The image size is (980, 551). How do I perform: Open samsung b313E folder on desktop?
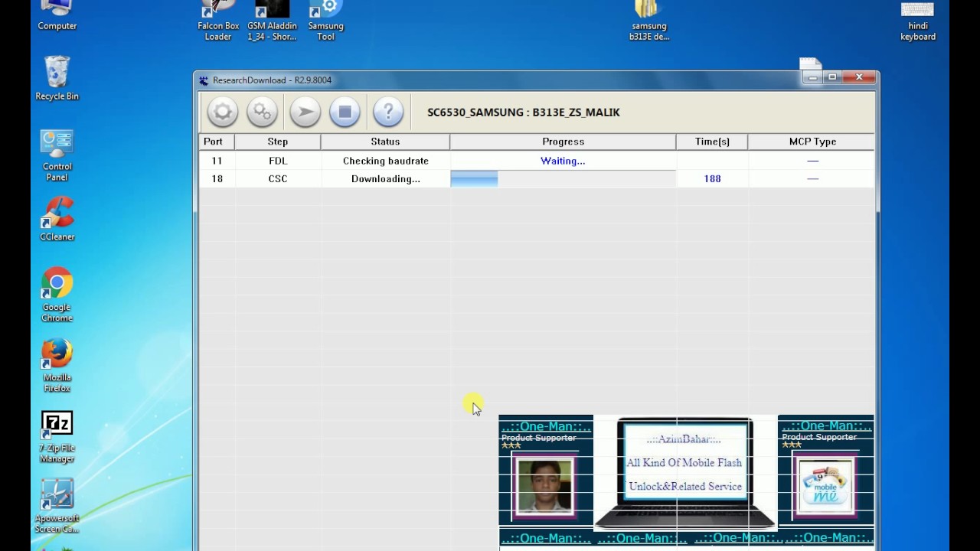(649, 21)
